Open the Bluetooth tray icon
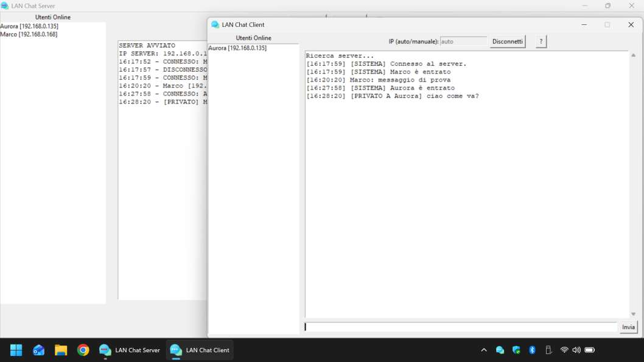This screenshot has width=644, height=362. click(532, 350)
